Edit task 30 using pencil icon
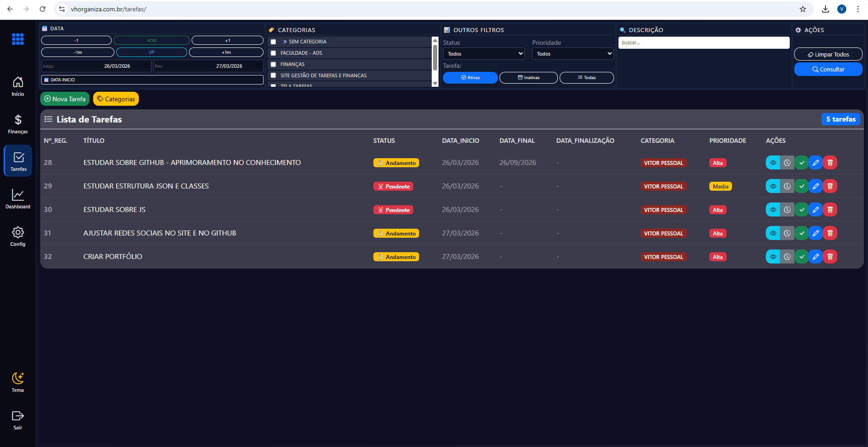 pos(816,210)
